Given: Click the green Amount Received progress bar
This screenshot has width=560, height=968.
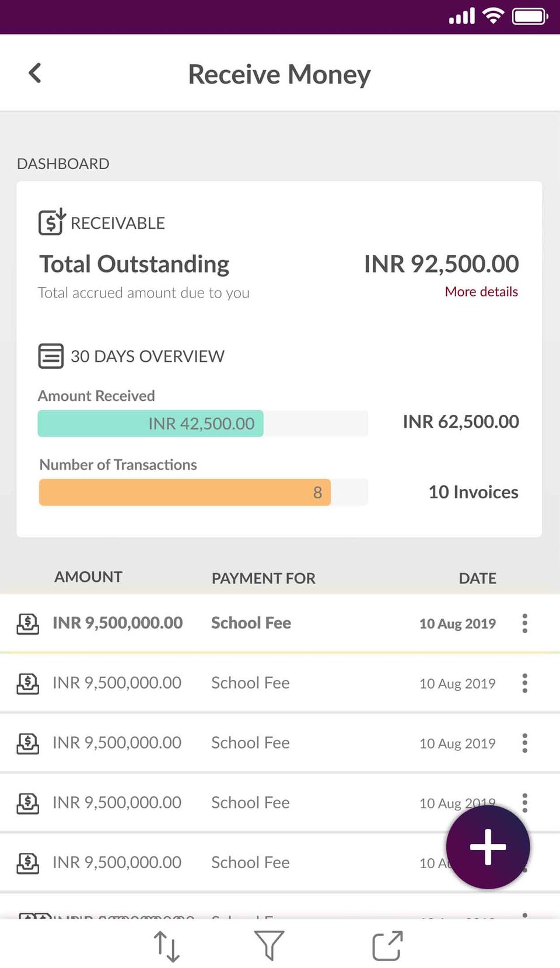Looking at the screenshot, I should coord(150,424).
